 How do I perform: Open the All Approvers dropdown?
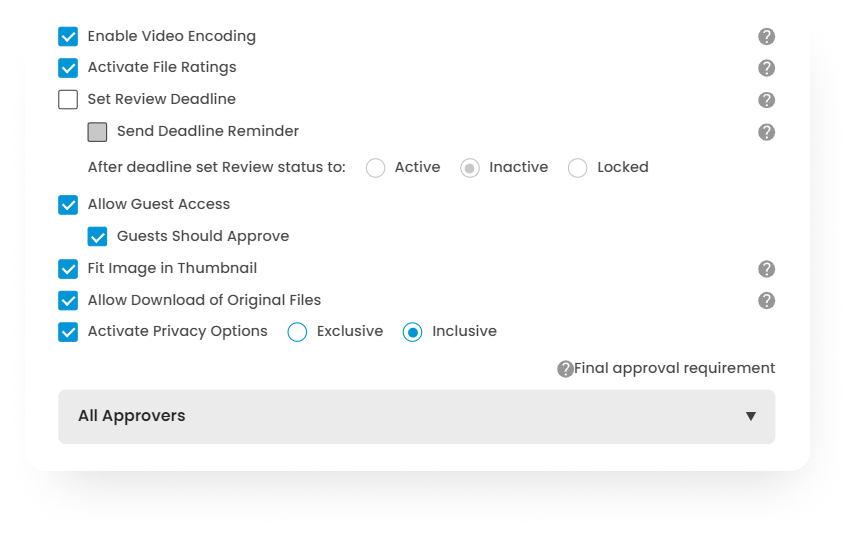coord(416,416)
